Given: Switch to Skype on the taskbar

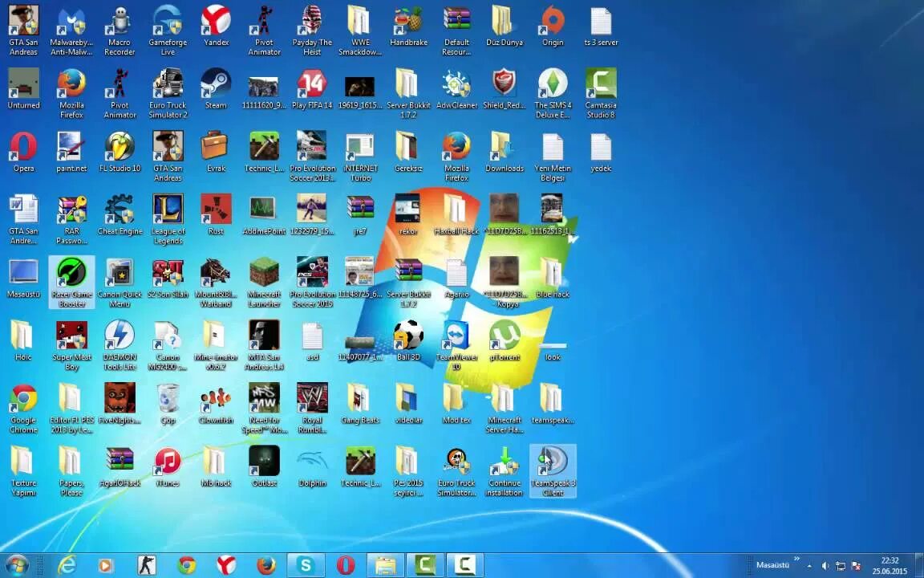Looking at the screenshot, I should tap(306, 565).
